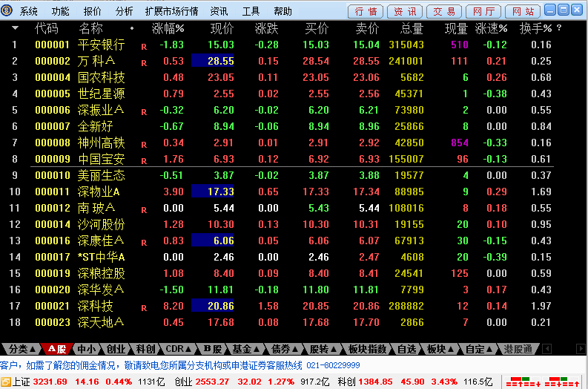Click the R marker beside 中国宝安
The height and width of the screenshot is (389, 588).
click(144, 161)
